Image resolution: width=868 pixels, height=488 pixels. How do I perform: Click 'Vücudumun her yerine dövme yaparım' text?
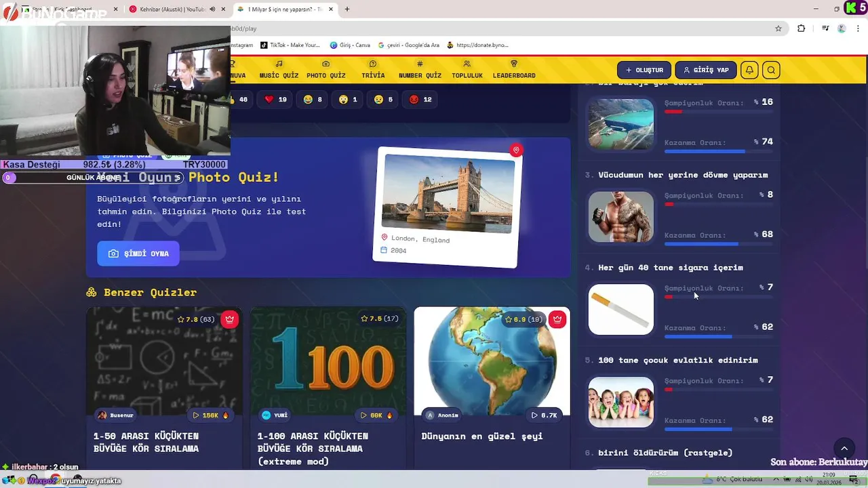click(683, 175)
